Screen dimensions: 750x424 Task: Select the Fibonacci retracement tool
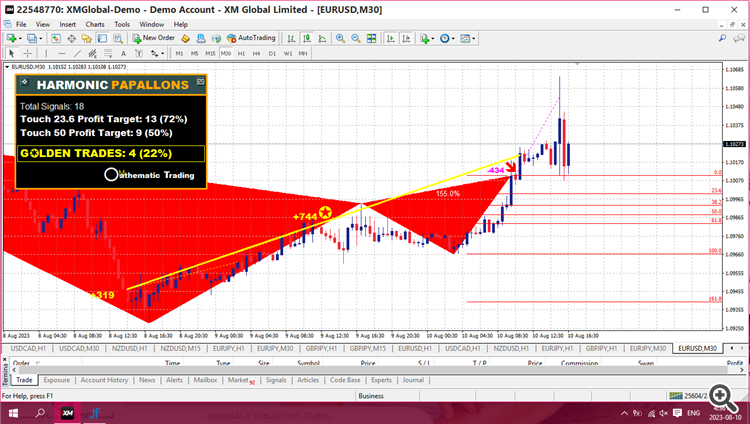pyautogui.click(x=108, y=53)
